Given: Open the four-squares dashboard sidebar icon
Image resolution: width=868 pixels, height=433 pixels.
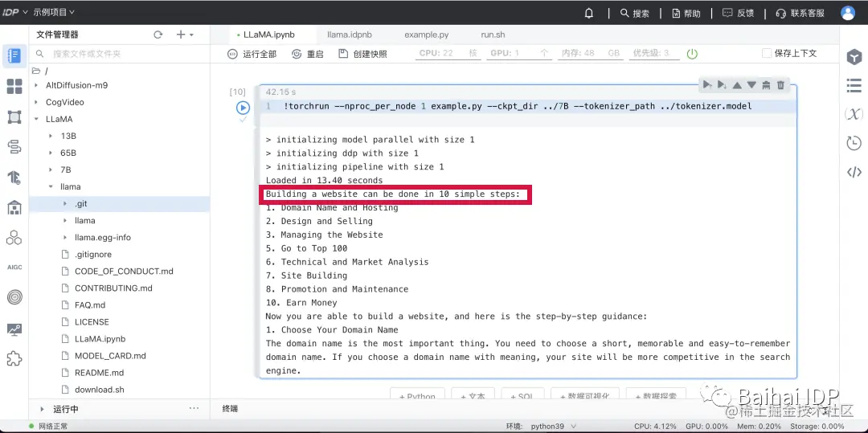Looking at the screenshot, I should click(14, 86).
